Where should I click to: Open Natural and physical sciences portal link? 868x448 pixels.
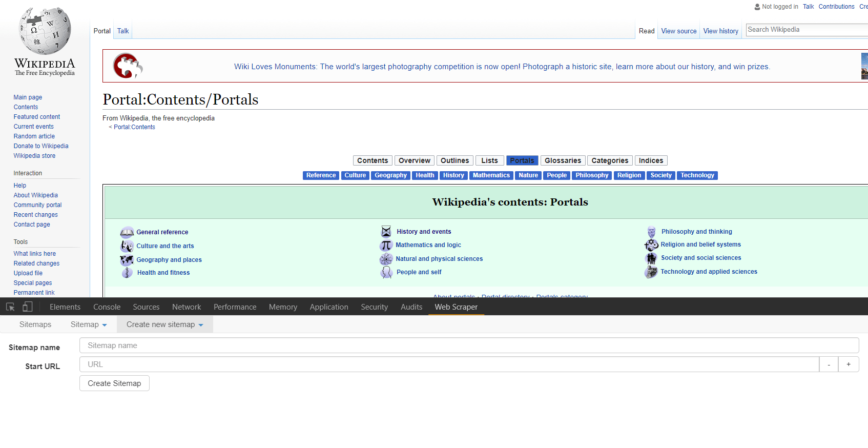coord(439,259)
